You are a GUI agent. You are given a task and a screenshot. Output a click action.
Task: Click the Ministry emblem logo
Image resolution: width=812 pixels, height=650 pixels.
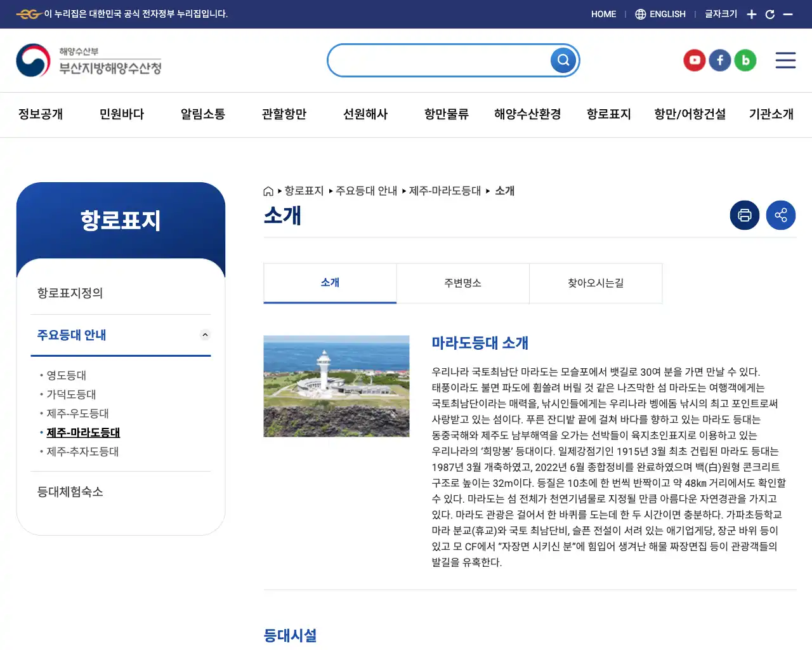[33, 60]
